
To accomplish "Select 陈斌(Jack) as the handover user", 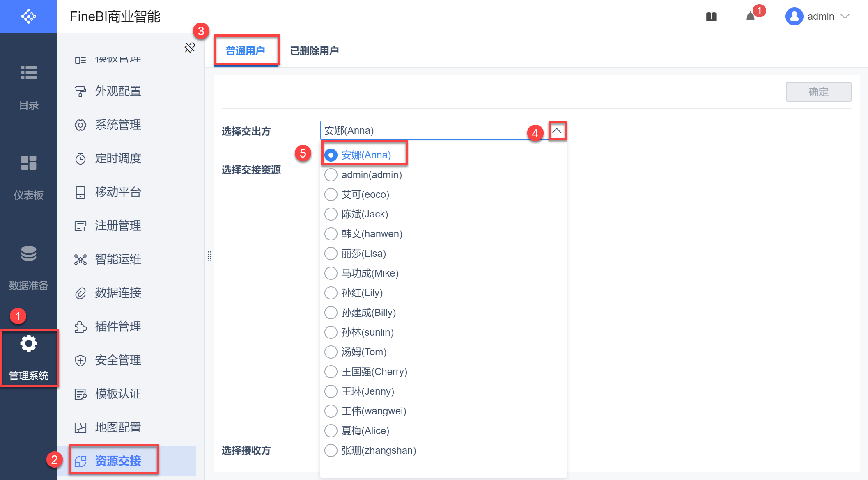I will (x=331, y=214).
